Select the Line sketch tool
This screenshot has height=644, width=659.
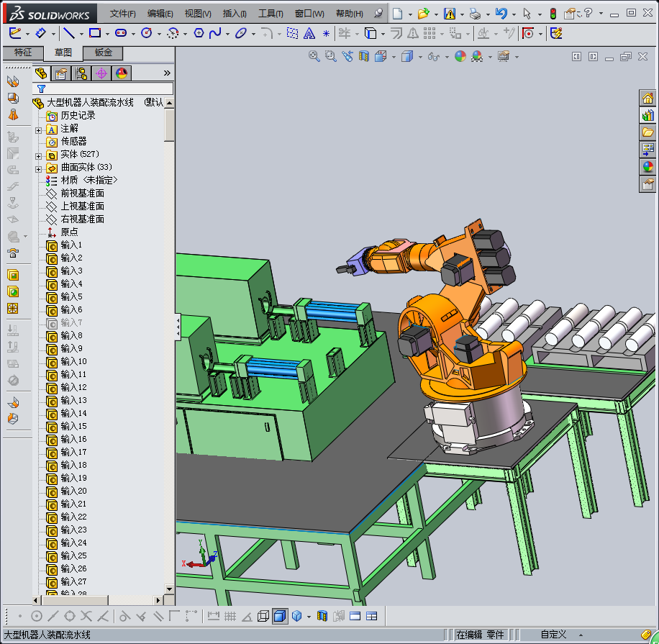click(x=68, y=33)
